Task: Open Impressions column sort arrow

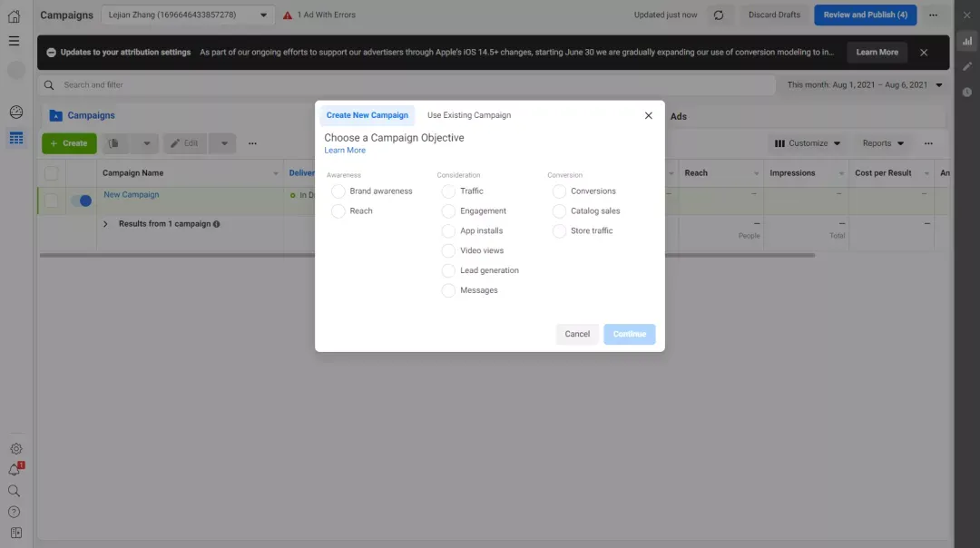Action: 841,173
